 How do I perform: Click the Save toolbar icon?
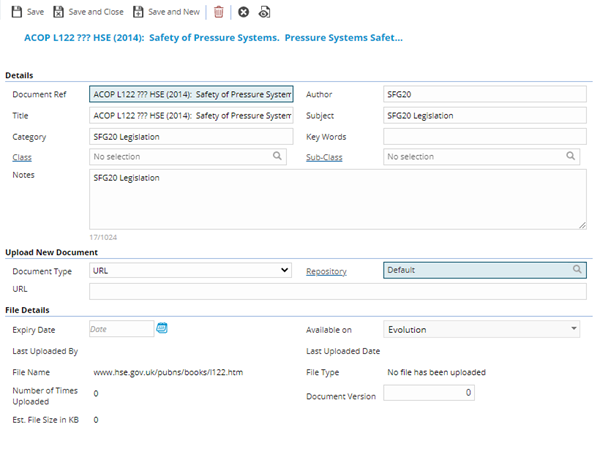[x=16, y=12]
